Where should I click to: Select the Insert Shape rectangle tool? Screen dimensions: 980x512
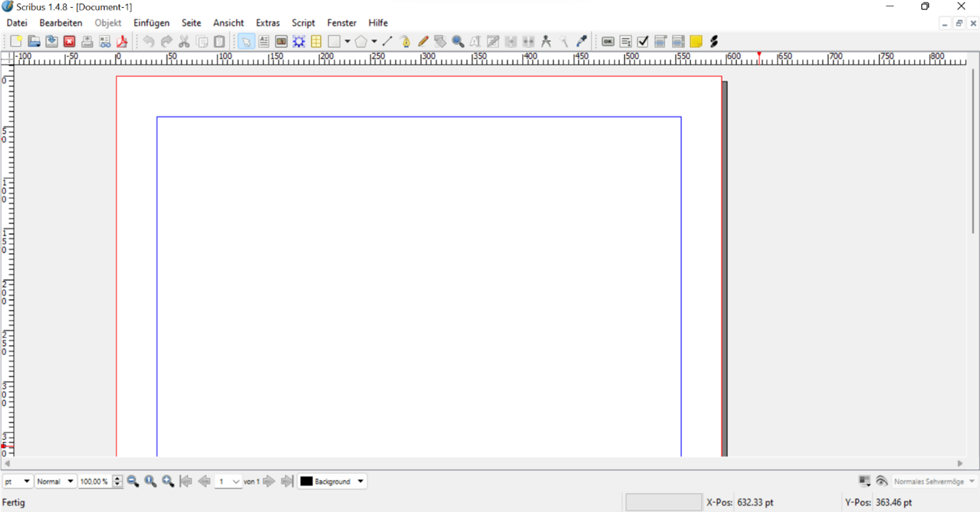coord(334,42)
